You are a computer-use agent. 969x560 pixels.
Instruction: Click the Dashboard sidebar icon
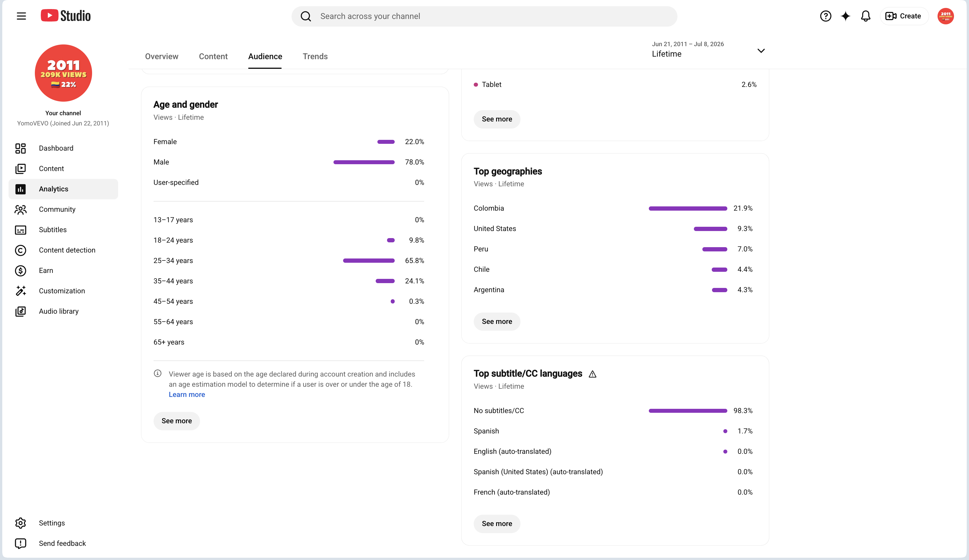(x=20, y=148)
